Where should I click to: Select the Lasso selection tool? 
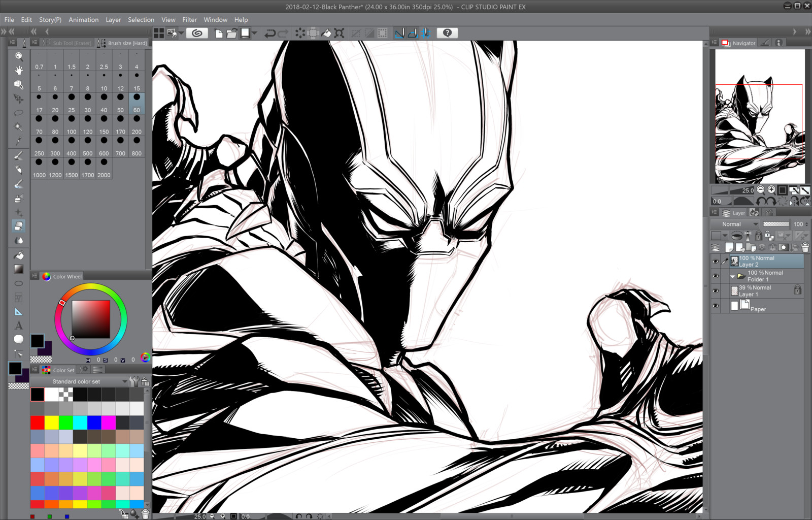(x=19, y=113)
